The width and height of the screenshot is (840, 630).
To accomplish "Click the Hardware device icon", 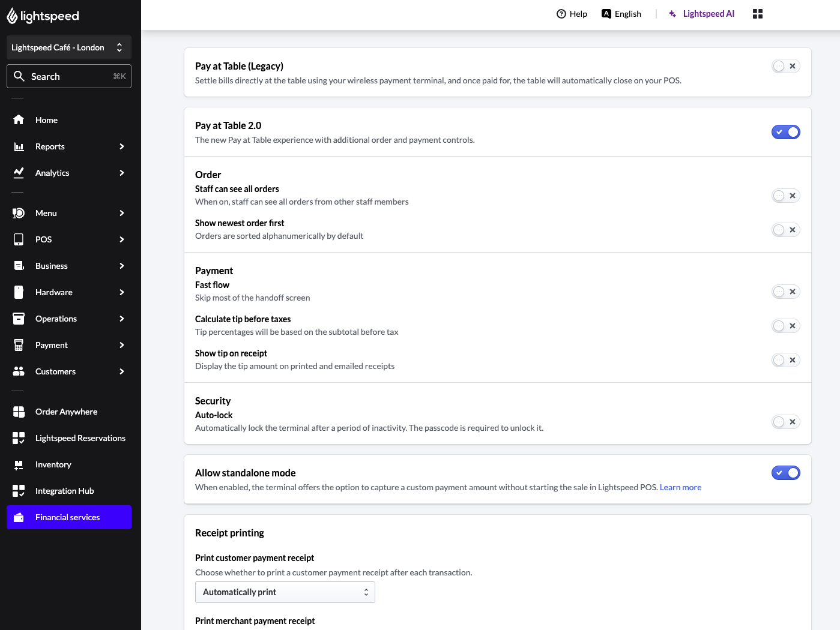I will click(x=19, y=292).
